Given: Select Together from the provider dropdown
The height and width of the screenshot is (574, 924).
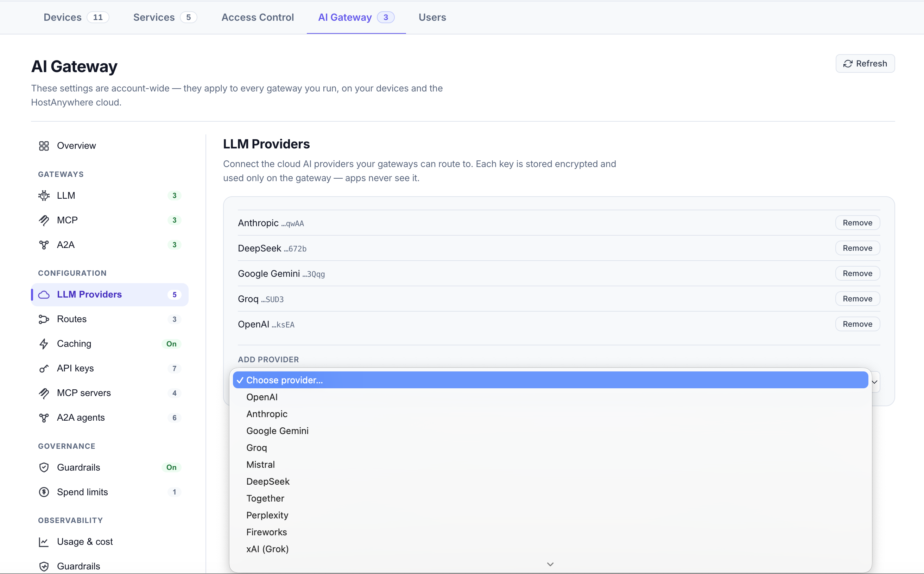Looking at the screenshot, I should coord(550,498).
